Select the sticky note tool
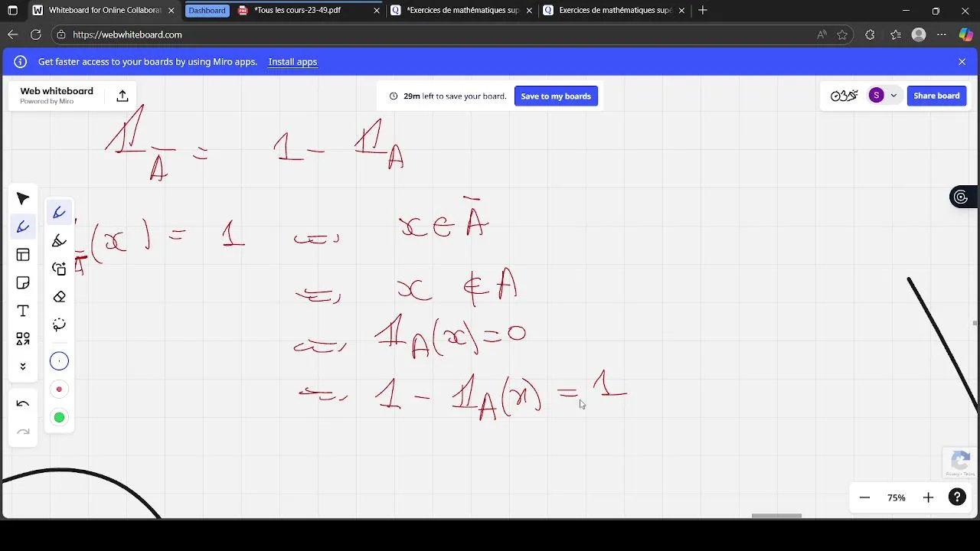 (x=23, y=283)
